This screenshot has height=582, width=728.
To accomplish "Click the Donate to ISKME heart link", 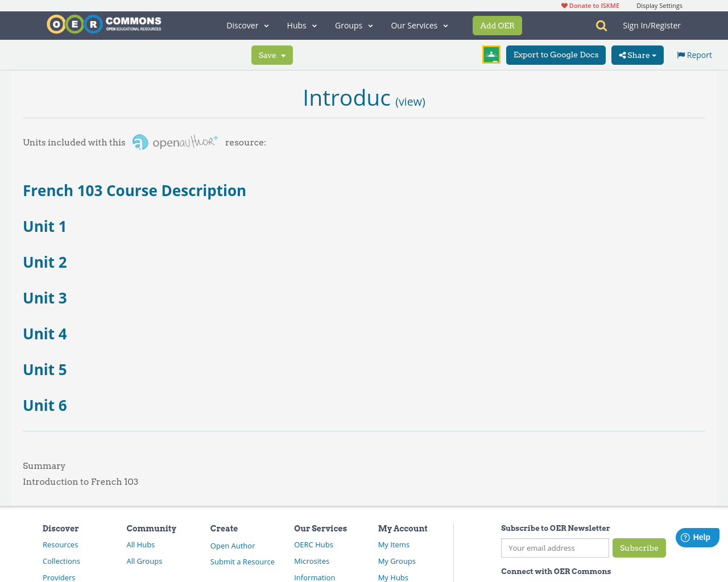I will (x=590, y=6).
